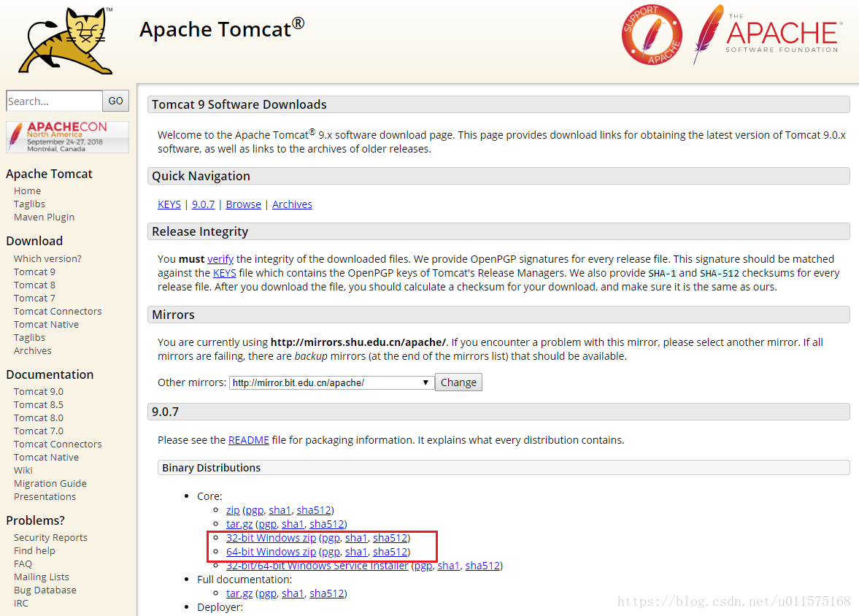Open the sha512 link for Core zip
The height and width of the screenshot is (616, 859).
314,510
